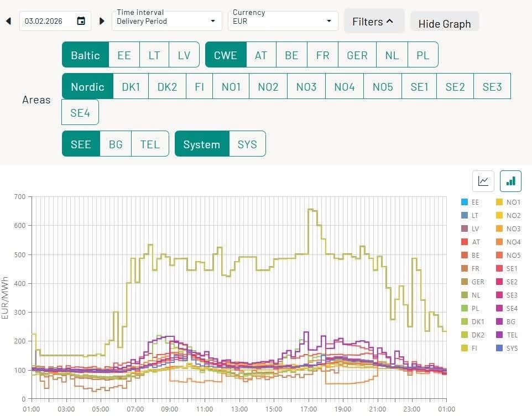Switch to bar chart view
This screenshot has width=532, height=416.
coord(510,181)
